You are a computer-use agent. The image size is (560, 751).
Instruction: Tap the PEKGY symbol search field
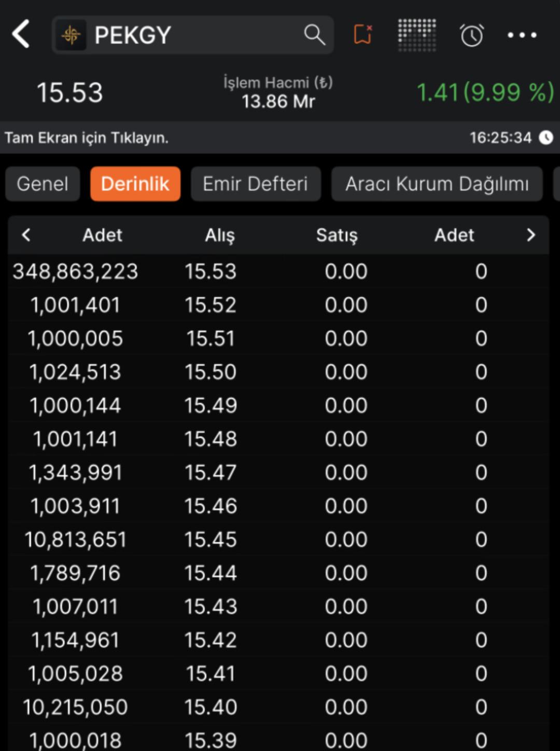coord(197,35)
